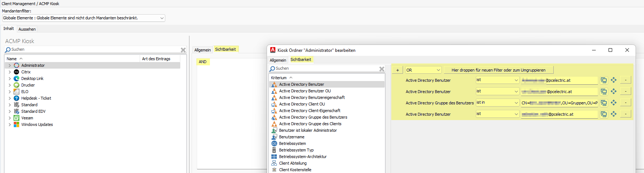
Task: Click the Benutzername person icon
Action: [274, 137]
